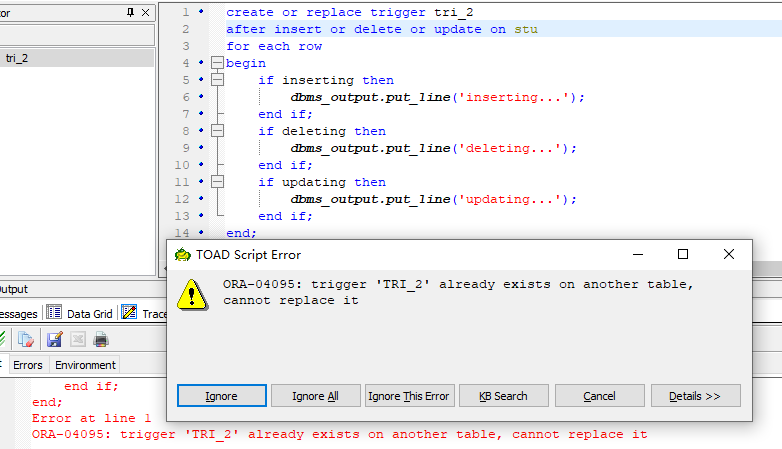Screen dimensions: 782x449
Task: Save output with the floppy pencil icon
Action: coord(54,339)
